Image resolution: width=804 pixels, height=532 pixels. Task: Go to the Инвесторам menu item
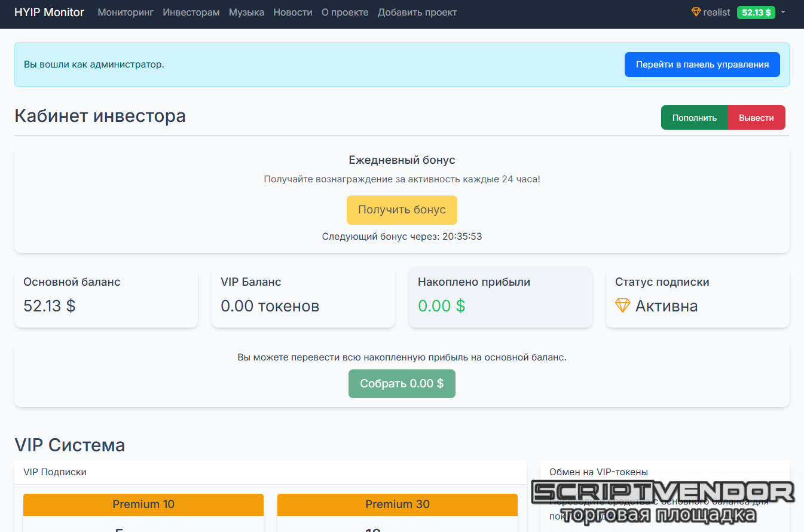(x=191, y=12)
